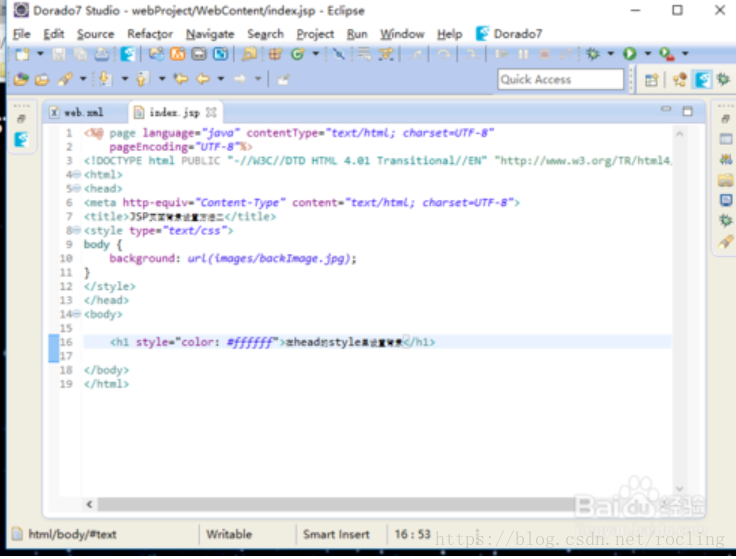Click the brown grid package icon

(275, 54)
